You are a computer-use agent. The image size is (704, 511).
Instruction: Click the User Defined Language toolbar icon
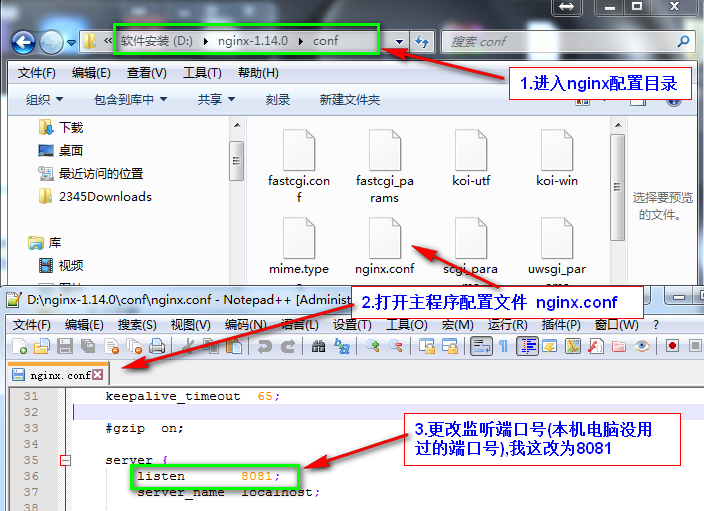550,346
